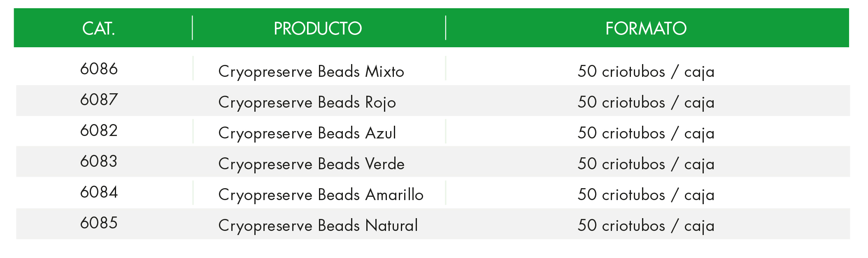
Task: Click Cryopreserve Beads Mixto product name
Action: click(311, 71)
